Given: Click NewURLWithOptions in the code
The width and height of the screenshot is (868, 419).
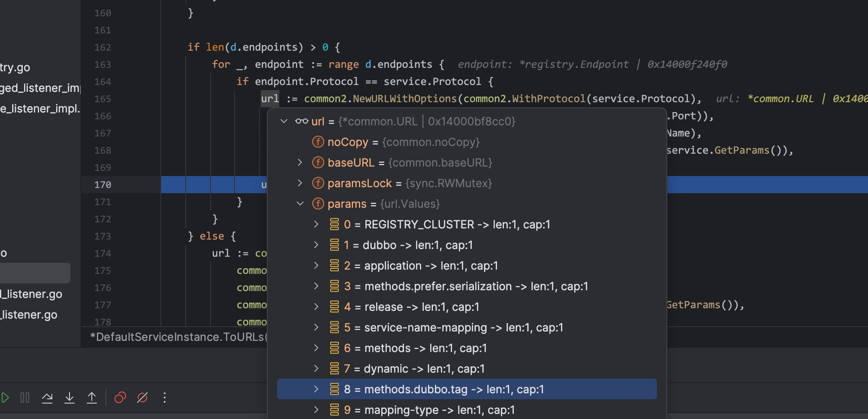Looking at the screenshot, I should pyautogui.click(x=404, y=99).
